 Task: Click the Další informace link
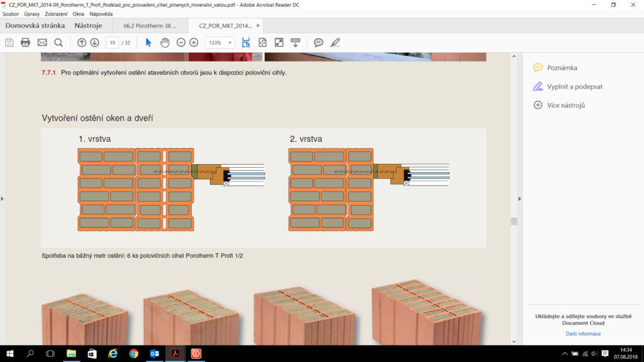583,334
